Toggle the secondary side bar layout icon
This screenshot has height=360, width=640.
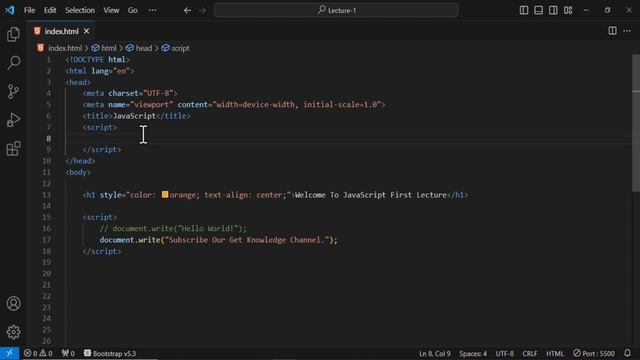[x=553, y=10]
